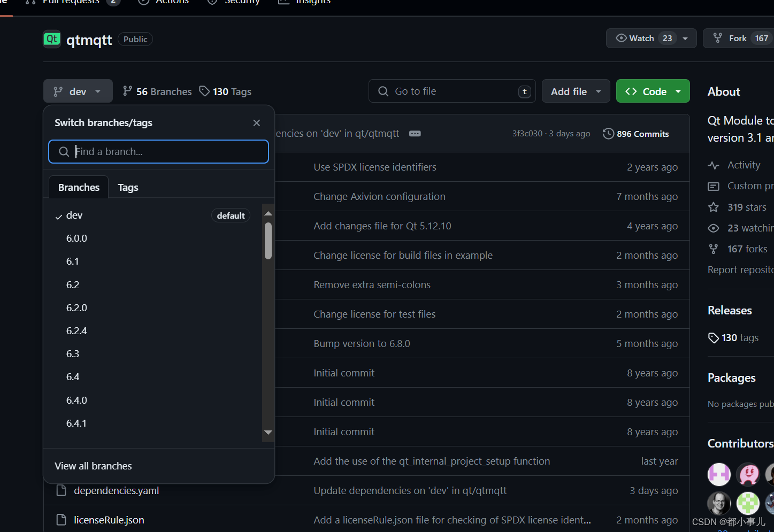Click the clock icon beside 896 Commits
Screen dimensions: 774x532
click(608, 134)
